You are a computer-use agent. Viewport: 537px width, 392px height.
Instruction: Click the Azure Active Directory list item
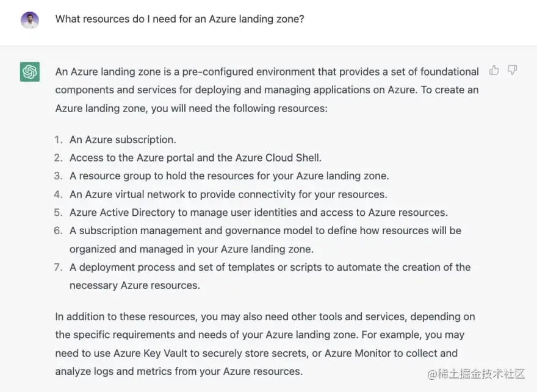[258, 212]
